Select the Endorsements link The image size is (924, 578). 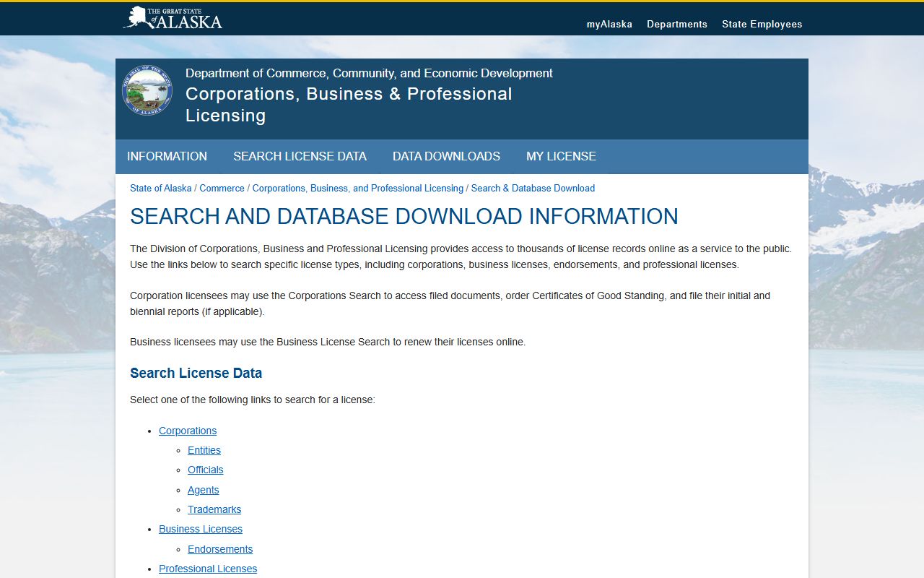click(220, 549)
